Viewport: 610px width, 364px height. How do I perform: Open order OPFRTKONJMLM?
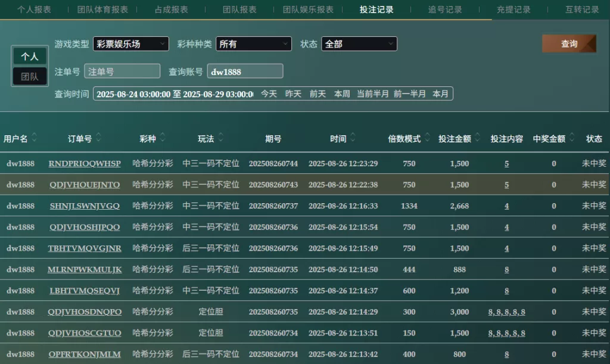[x=85, y=354]
